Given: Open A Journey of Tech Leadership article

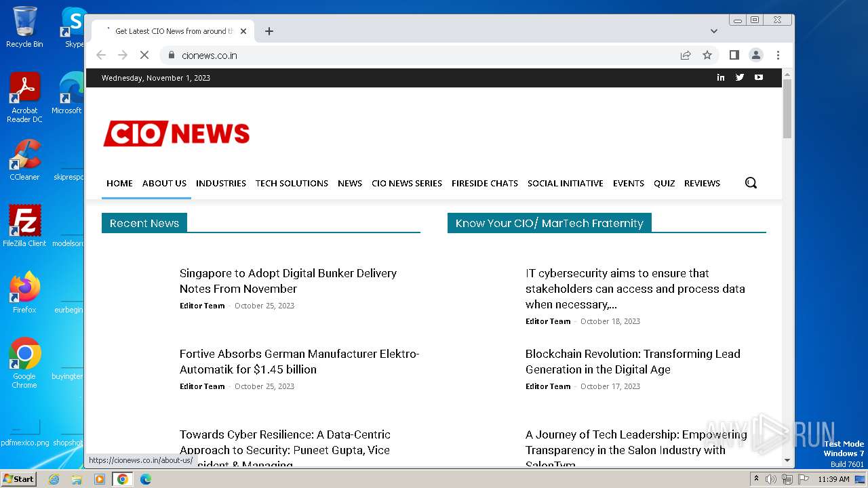Looking at the screenshot, I should click(x=636, y=449).
